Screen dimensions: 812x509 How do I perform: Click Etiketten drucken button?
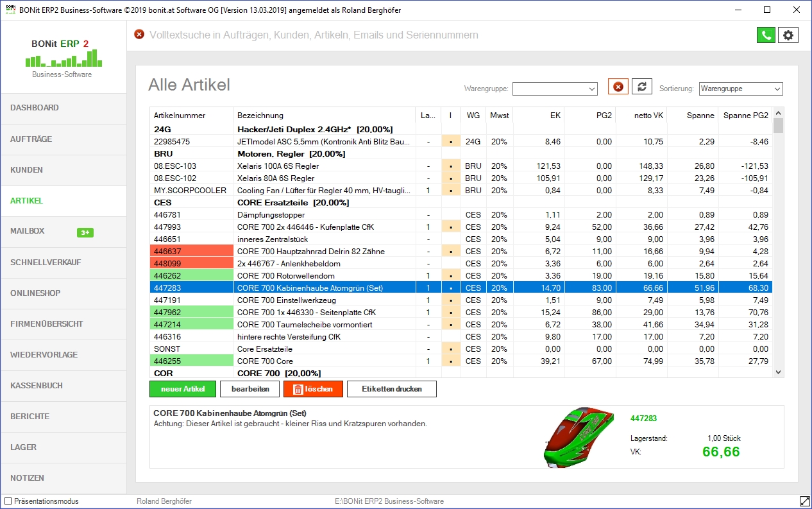[392, 389]
